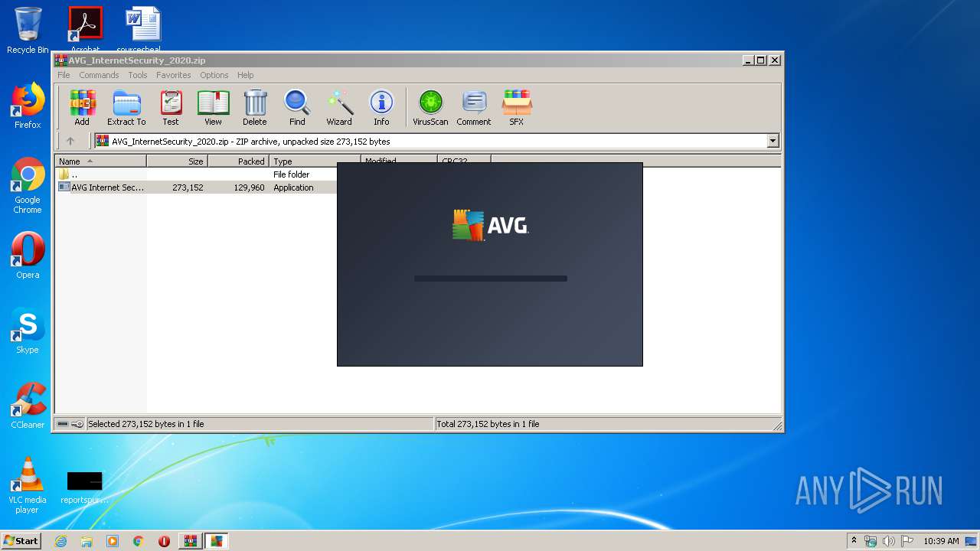980x551 pixels.
Task: Open Internet Explorer from taskbar
Action: coord(60,541)
